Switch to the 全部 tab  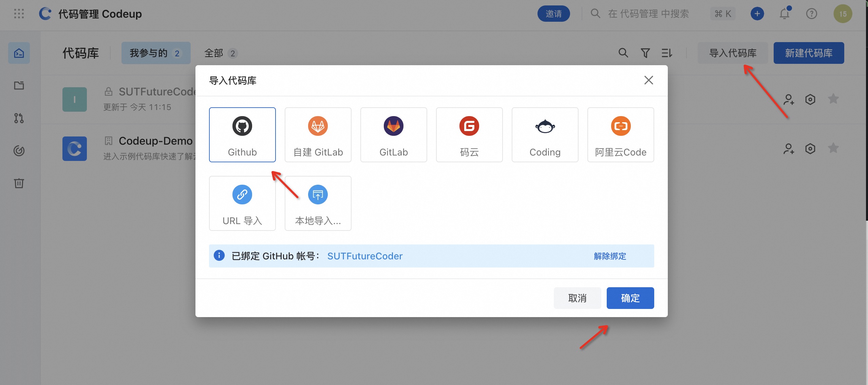coord(221,53)
